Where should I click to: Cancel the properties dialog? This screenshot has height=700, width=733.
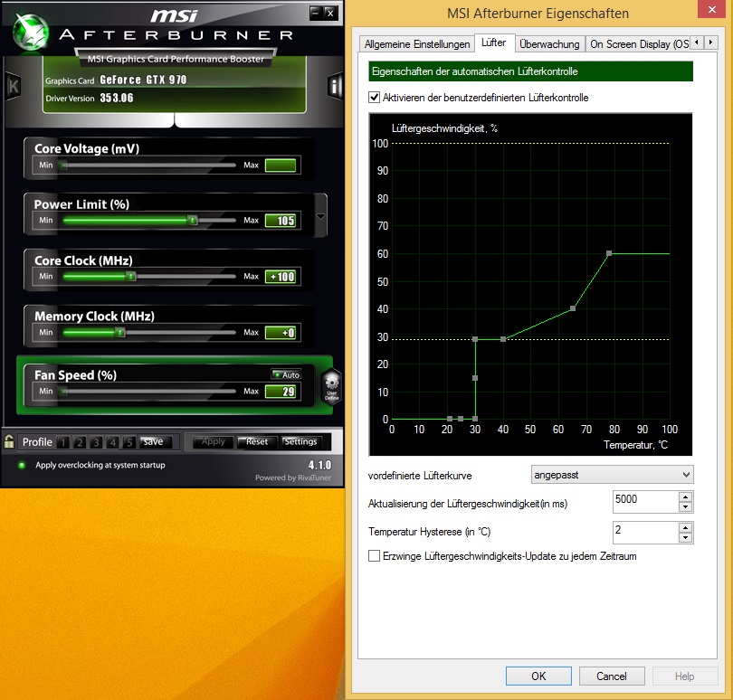pos(612,676)
